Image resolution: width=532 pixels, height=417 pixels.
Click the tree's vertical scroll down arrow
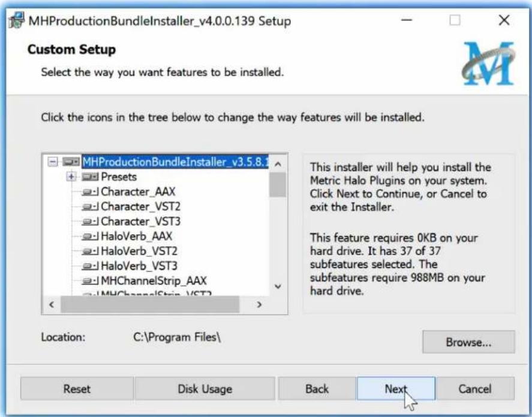[x=278, y=286]
